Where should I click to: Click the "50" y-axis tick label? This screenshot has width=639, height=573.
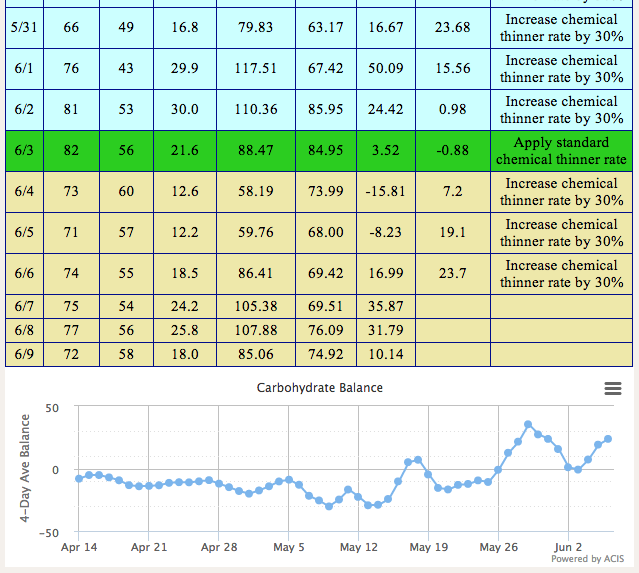pyautogui.click(x=53, y=408)
